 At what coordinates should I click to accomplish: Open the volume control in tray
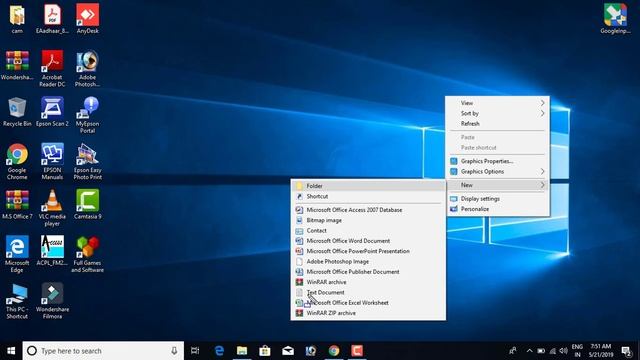click(564, 351)
